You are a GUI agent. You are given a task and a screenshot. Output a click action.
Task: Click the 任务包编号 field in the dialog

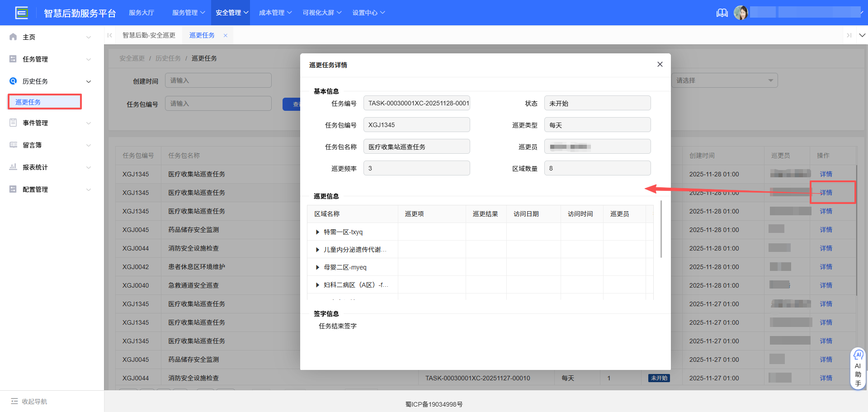416,125
